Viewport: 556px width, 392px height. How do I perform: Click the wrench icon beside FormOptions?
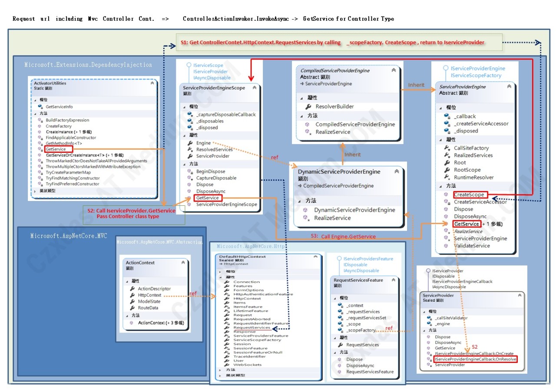pos(227,290)
